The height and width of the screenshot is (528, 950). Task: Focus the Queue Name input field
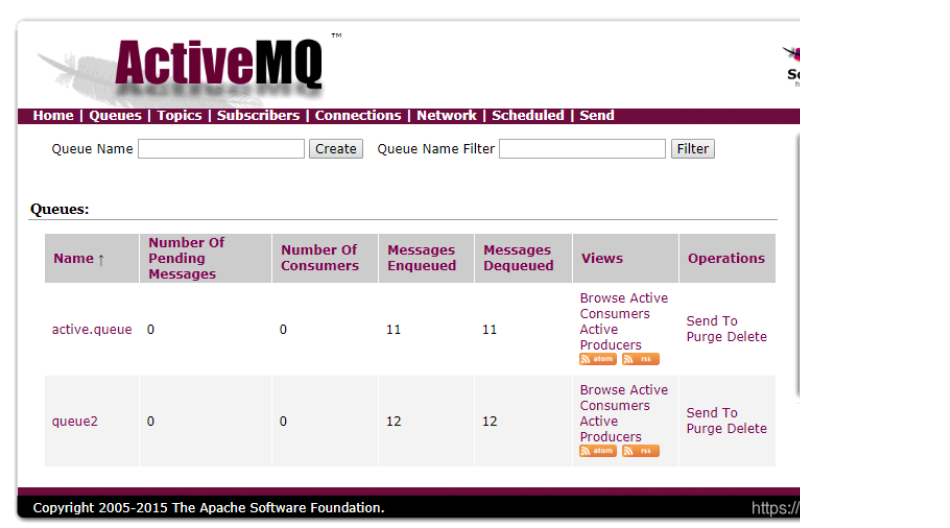click(x=221, y=149)
